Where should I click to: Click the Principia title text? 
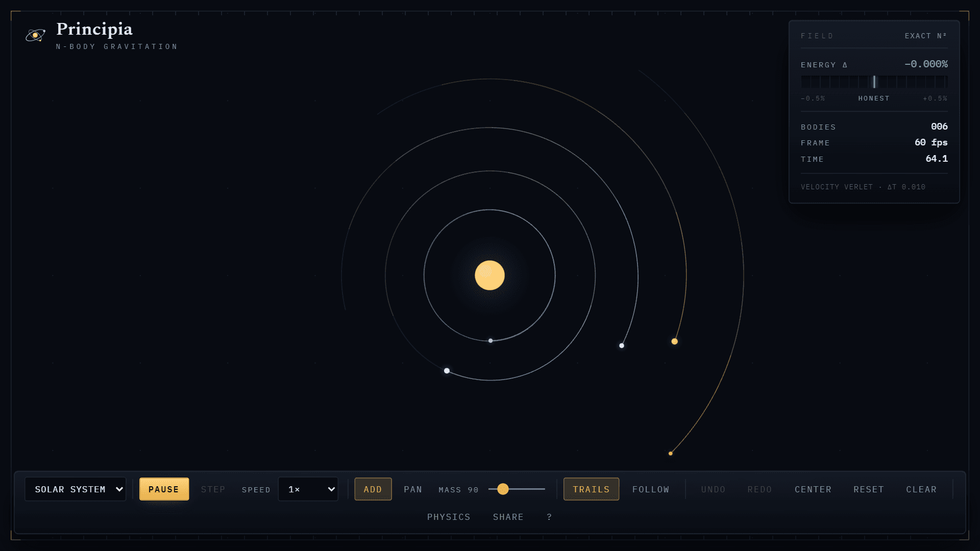(x=94, y=29)
